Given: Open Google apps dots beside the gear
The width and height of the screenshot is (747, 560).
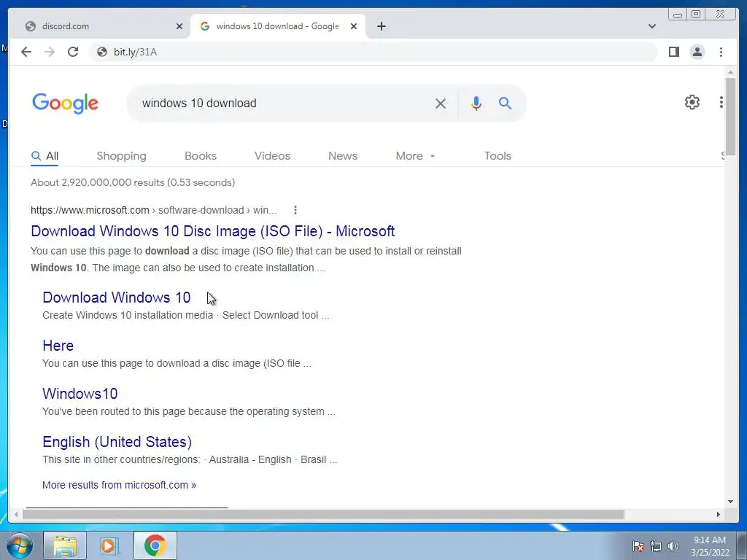Looking at the screenshot, I should 721,102.
